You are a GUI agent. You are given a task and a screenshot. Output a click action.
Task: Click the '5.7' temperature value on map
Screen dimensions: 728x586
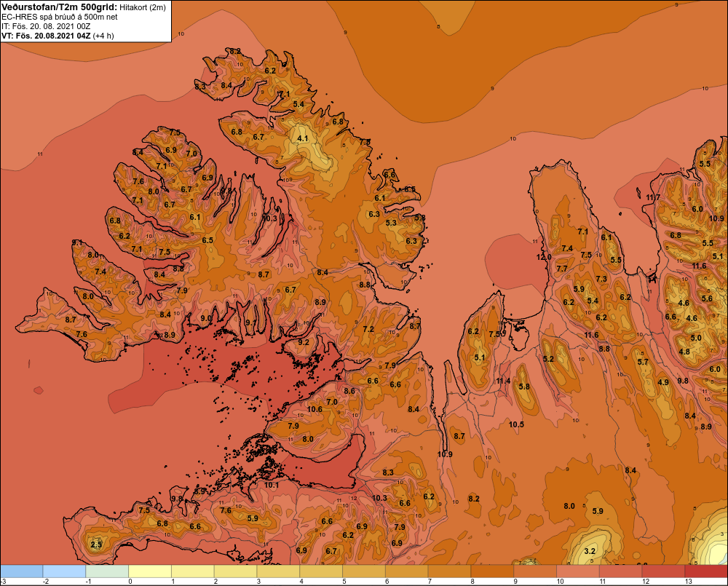tap(643, 362)
